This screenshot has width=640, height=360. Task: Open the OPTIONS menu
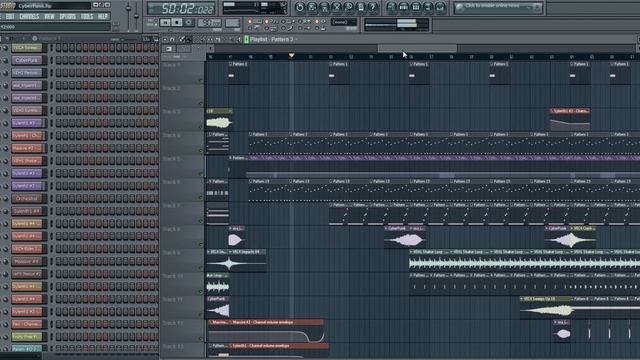click(68, 16)
